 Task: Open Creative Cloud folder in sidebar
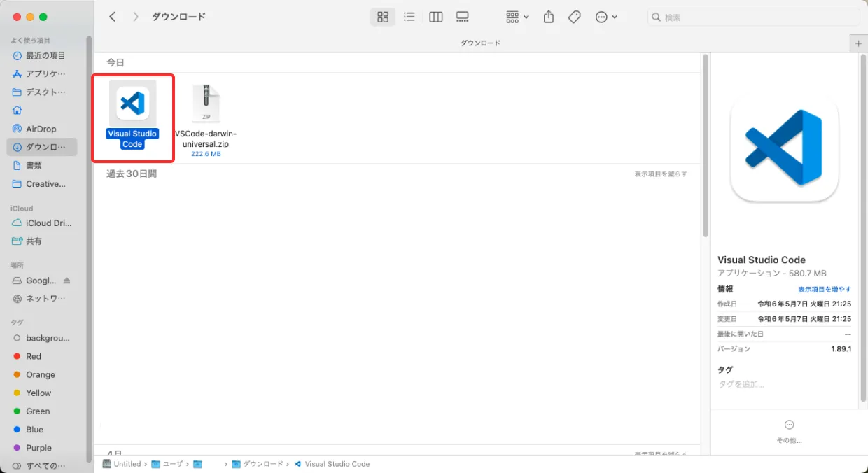click(43, 184)
